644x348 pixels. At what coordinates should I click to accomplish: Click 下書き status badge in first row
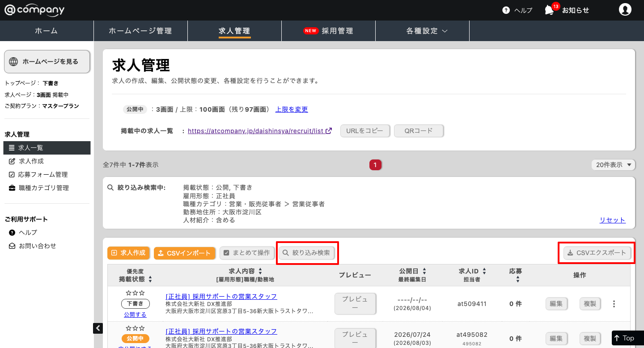coord(135,304)
